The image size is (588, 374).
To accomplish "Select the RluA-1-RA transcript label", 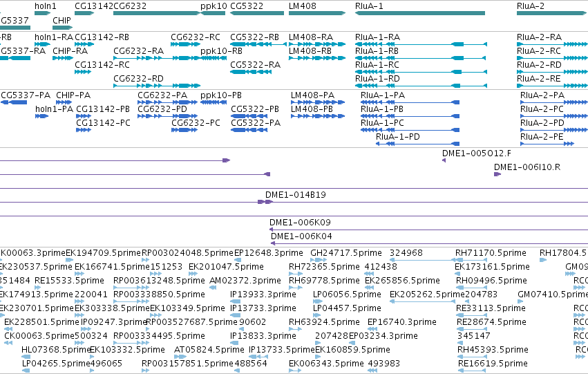I will pyautogui.click(x=378, y=37).
